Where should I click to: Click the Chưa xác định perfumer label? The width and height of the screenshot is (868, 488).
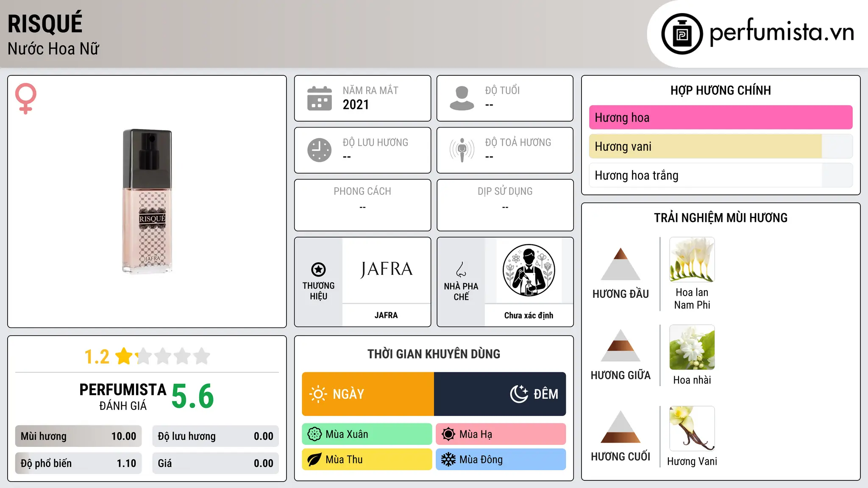click(529, 315)
